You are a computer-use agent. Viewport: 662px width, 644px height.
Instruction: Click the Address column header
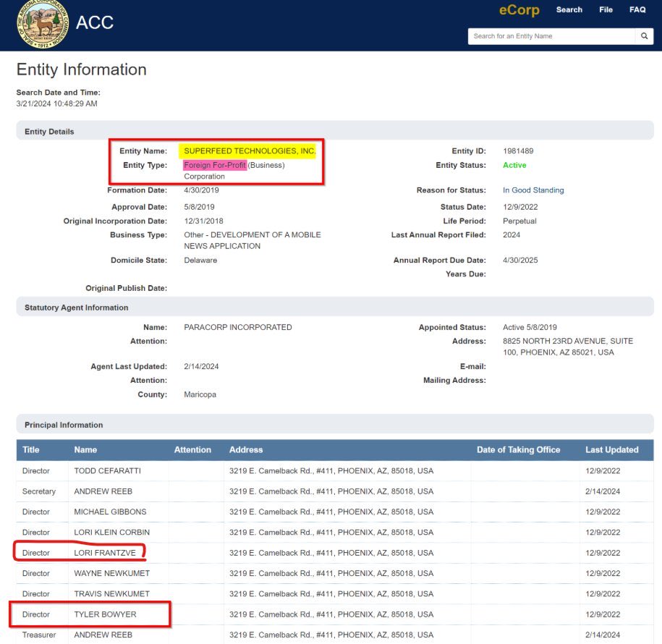[x=246, y=450]
